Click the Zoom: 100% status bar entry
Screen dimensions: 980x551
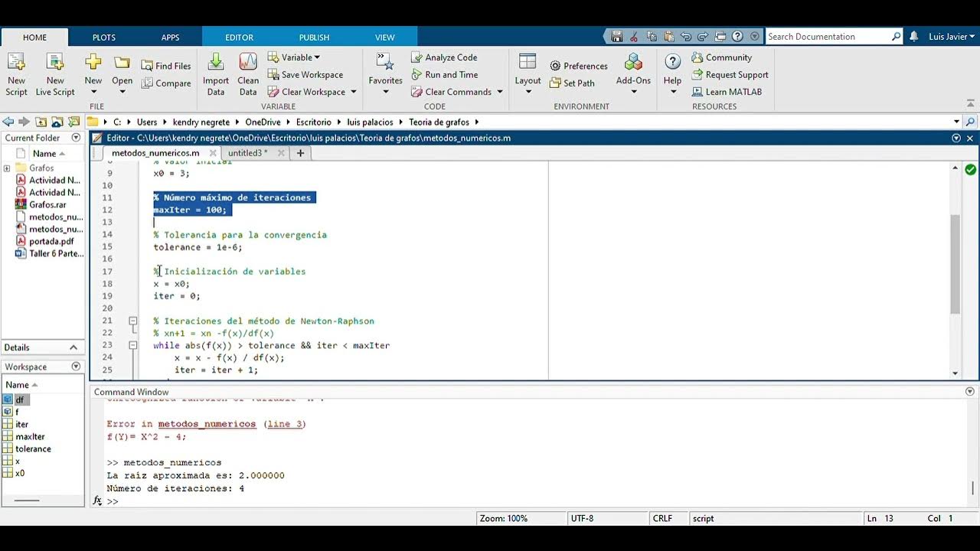503,518
